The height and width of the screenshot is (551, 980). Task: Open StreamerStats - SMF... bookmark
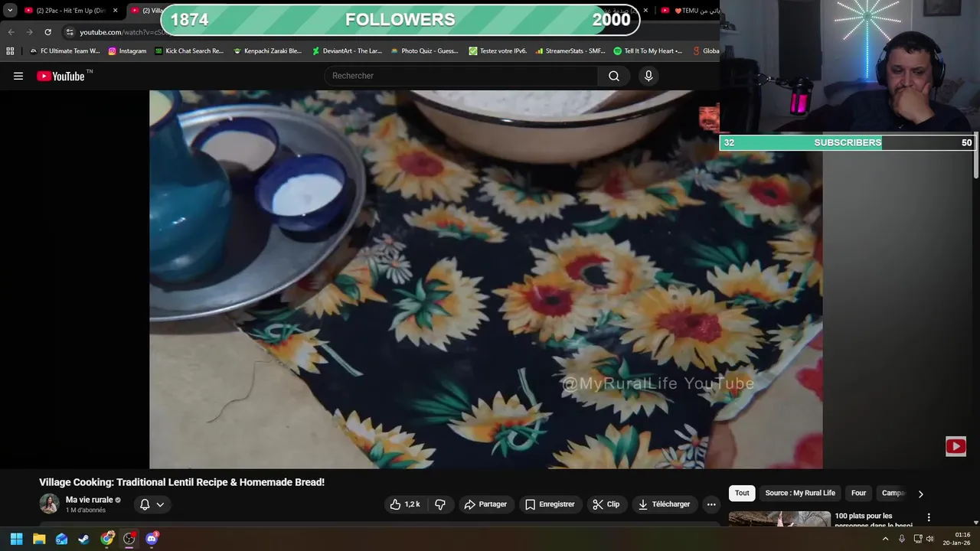[x=570, y=51]
